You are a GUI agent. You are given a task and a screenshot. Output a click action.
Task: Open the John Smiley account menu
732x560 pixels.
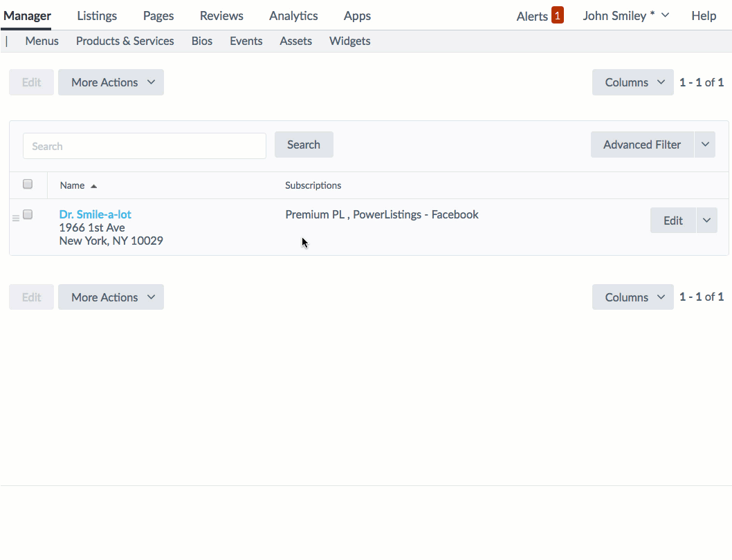click(625, 15)
